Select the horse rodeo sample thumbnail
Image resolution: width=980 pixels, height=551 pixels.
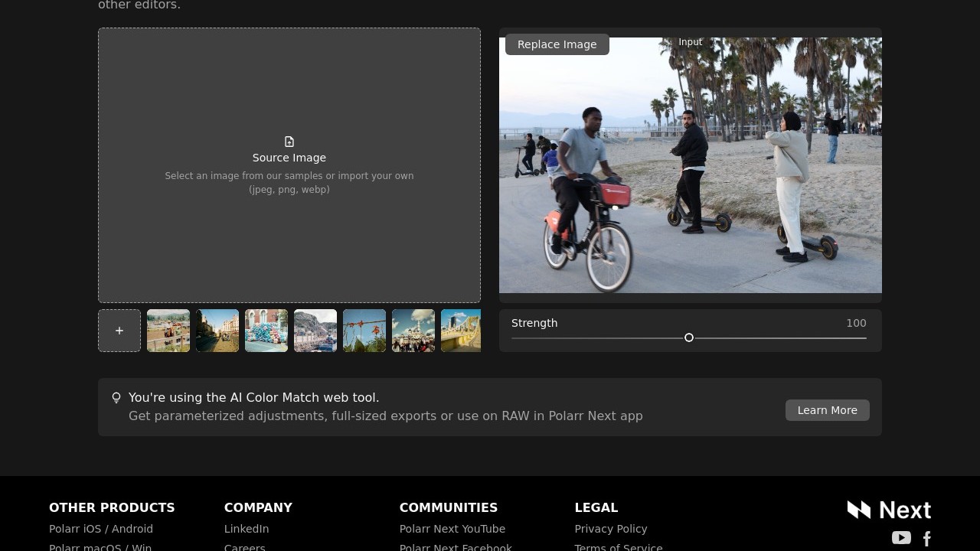[168, 331]
